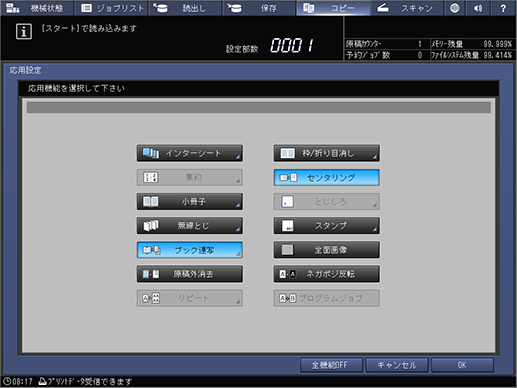Click the プリントデータ受信できます status text
This screenshot has width=517, height=388.
tap(90, 381)
